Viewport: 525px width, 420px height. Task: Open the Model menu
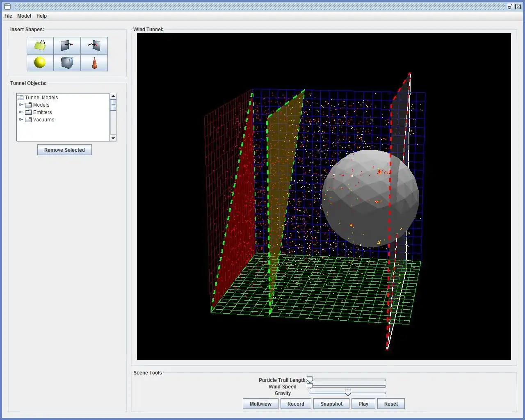coord(24,16)
